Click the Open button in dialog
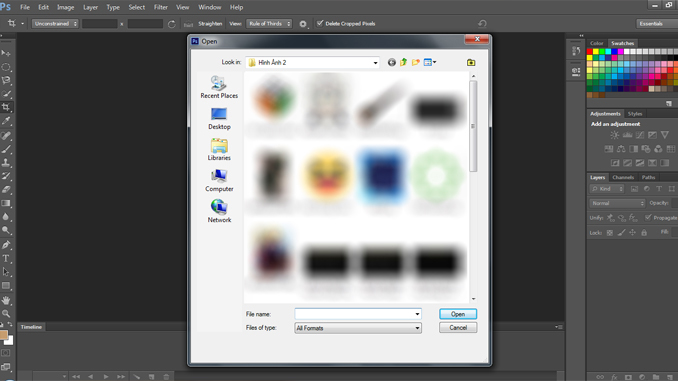 [x=458, y=314]
